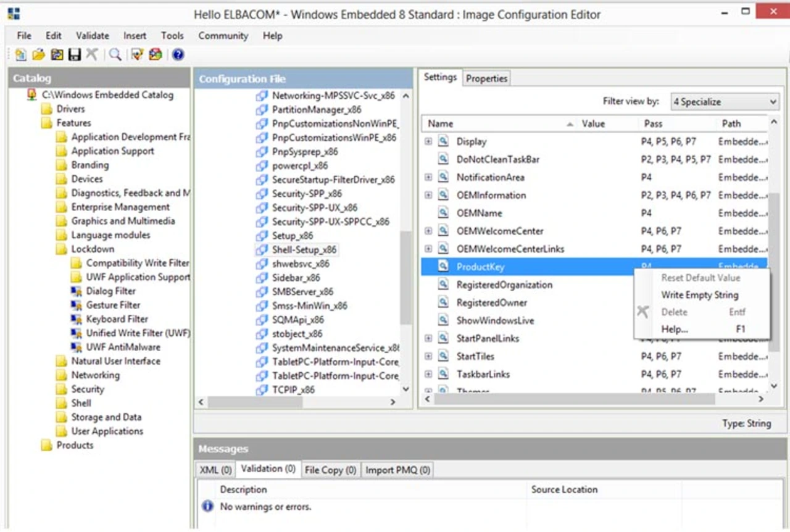
Task: Switch to the XML (0) messages tab
Action: click(215, 470)
